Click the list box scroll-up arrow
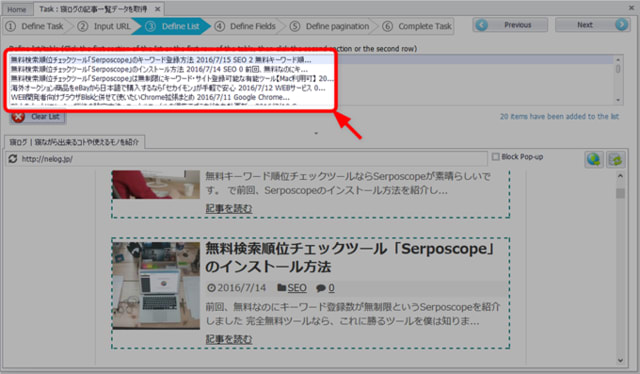640x374 pixels. point(618,60)
